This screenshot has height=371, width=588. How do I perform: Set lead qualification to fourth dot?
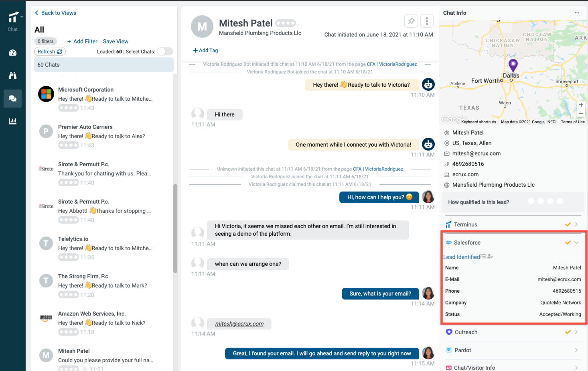tap(560, 201)
